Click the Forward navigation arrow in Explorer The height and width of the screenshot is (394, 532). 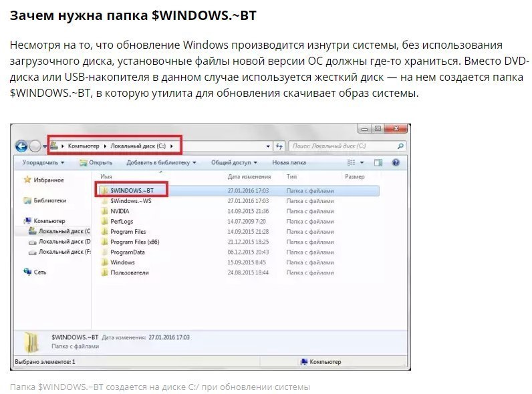[x=35, y=146]
